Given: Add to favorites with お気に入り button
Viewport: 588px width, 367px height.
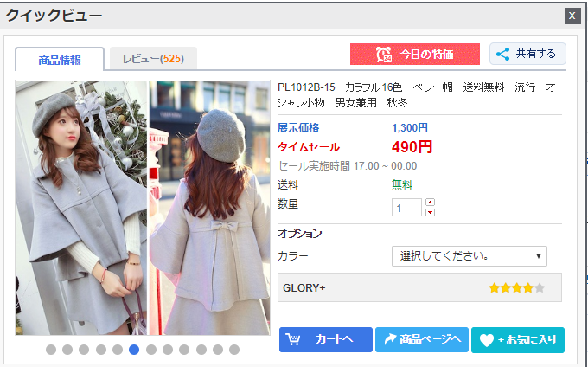Looking at the screenshot, I should click(x=517, y=339).
